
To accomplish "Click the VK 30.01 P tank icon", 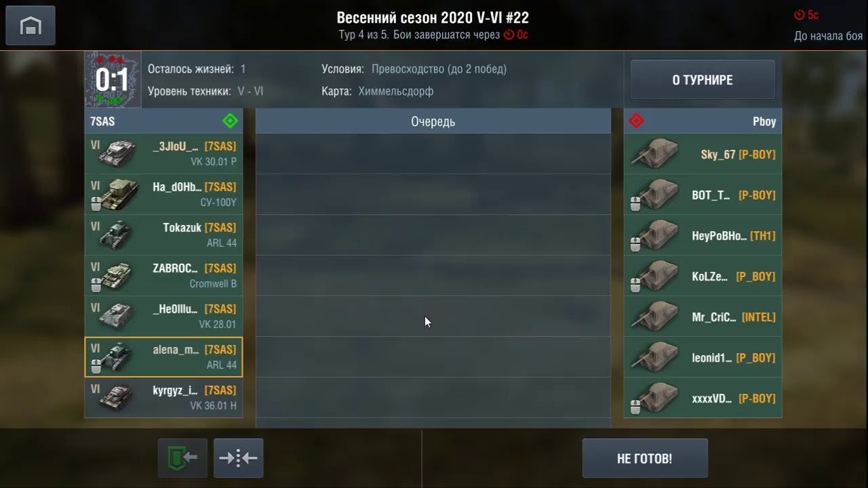I will (x=118, y=154).
